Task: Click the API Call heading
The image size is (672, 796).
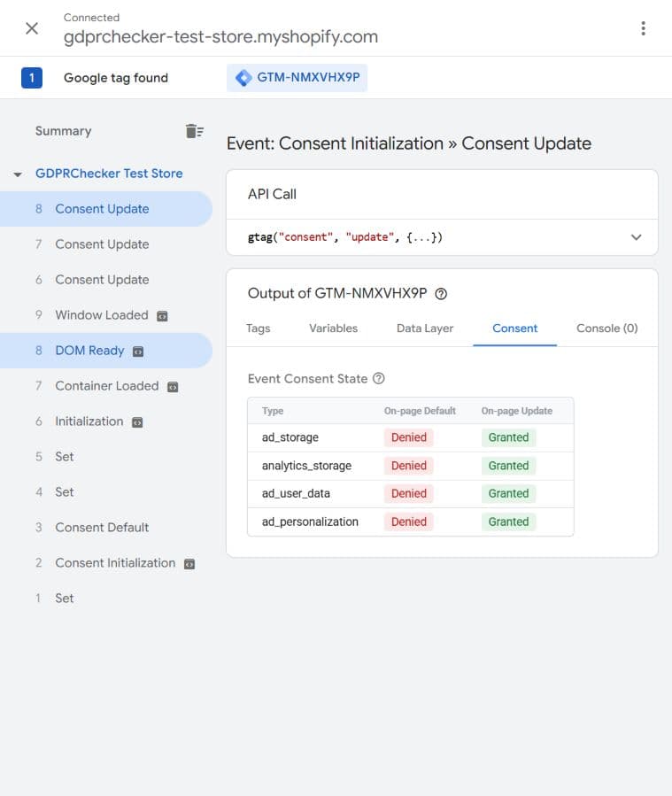Action: click(272, 195)
